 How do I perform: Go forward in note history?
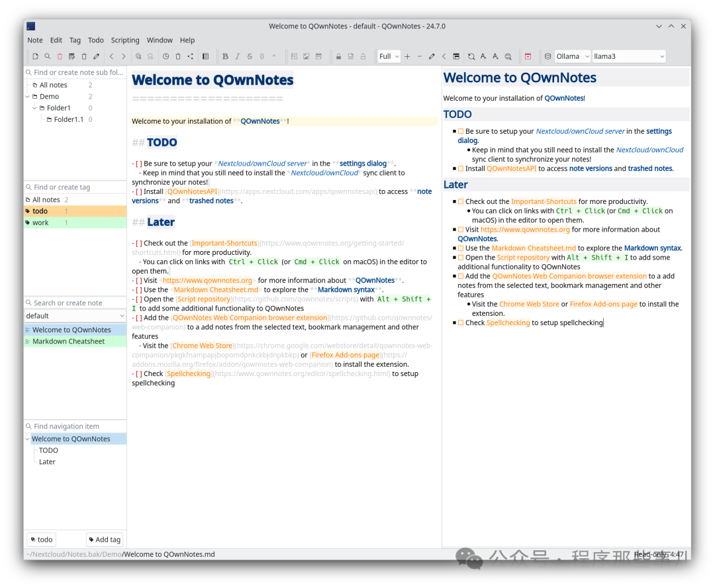pos(124,56)
